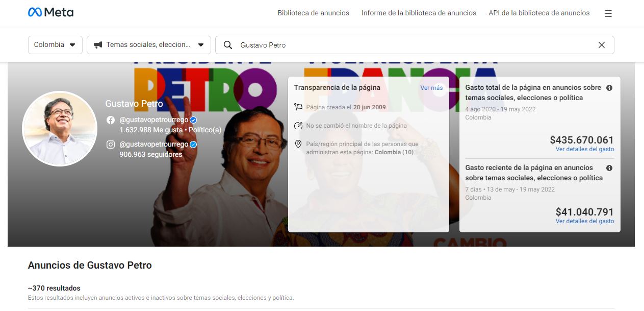Open the hamburger menu icon
This screenshot has height=311, width=644.
pos(608,14)
